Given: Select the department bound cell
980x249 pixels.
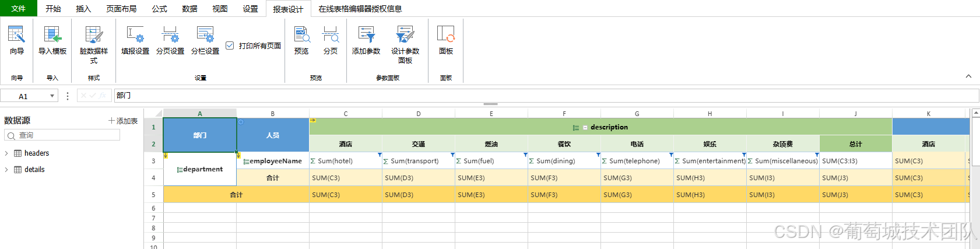Looking at the screenshot, I should (200, 169).
